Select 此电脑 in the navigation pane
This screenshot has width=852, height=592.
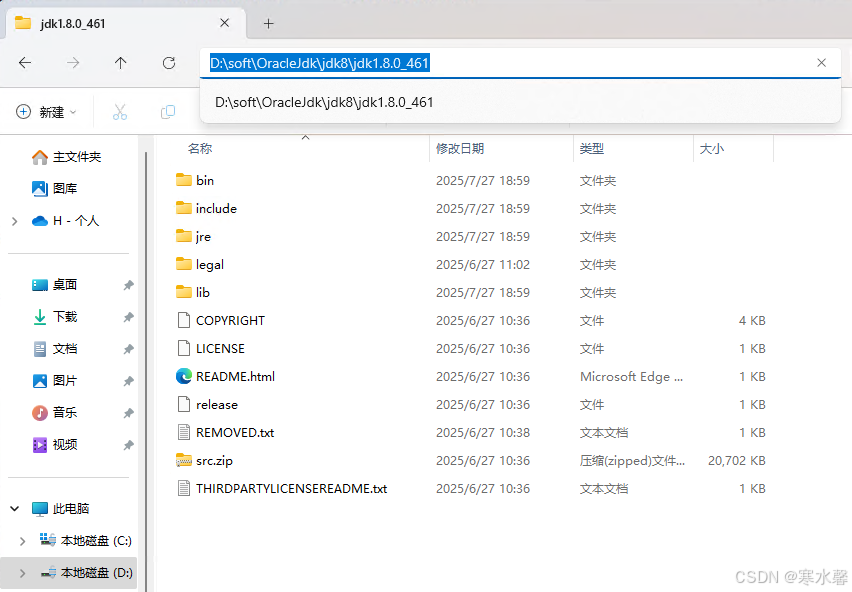[60, 509]
